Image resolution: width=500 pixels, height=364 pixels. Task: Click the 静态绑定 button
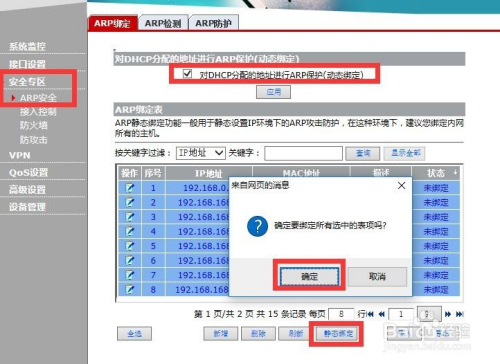(x=338, y=333)
